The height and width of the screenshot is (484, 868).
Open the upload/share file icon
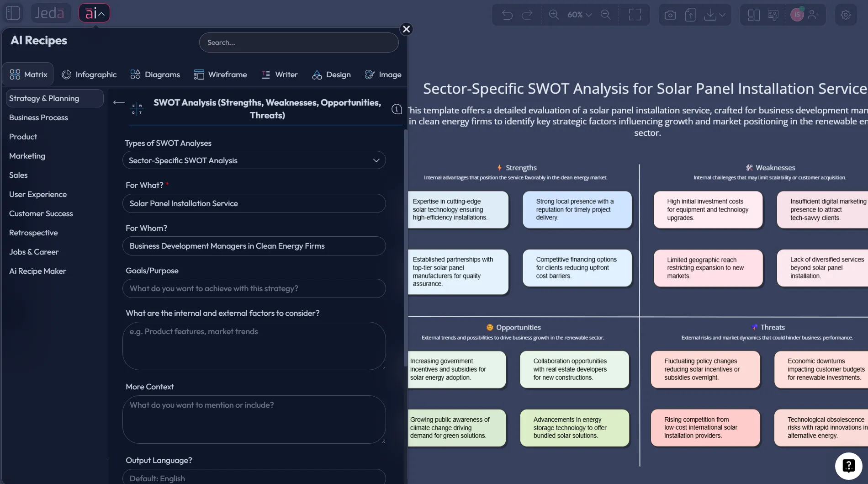coord(690,14)
